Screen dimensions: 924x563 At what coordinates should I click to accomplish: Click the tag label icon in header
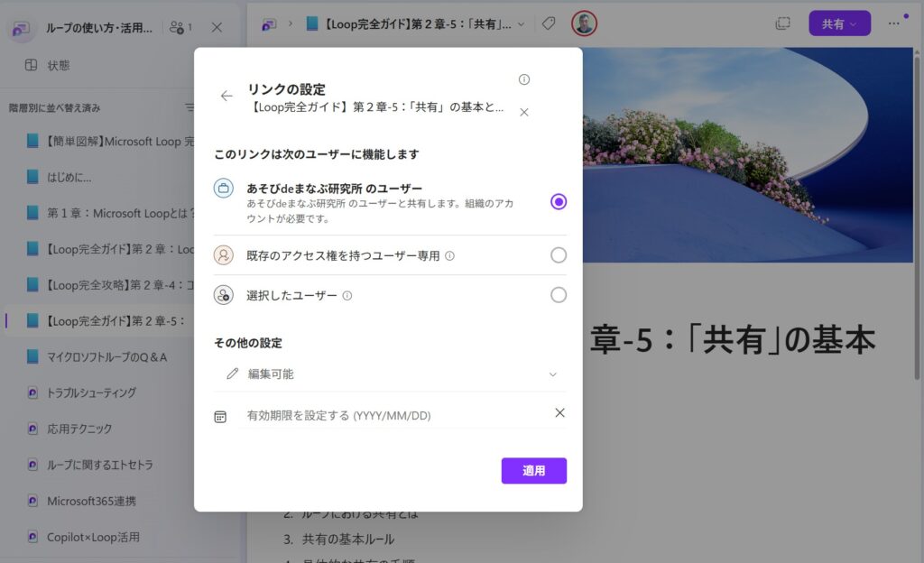549,23
